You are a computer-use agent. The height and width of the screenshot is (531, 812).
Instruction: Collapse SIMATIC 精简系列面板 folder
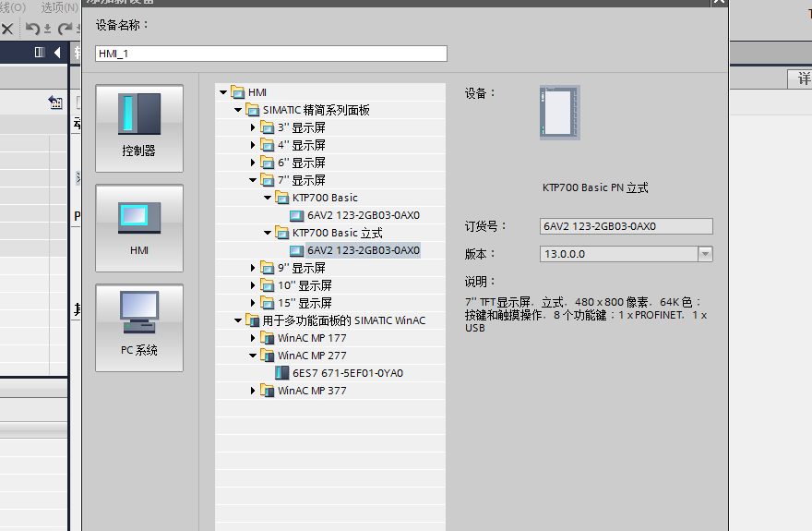pyautogui.click(x=238, y=110)
